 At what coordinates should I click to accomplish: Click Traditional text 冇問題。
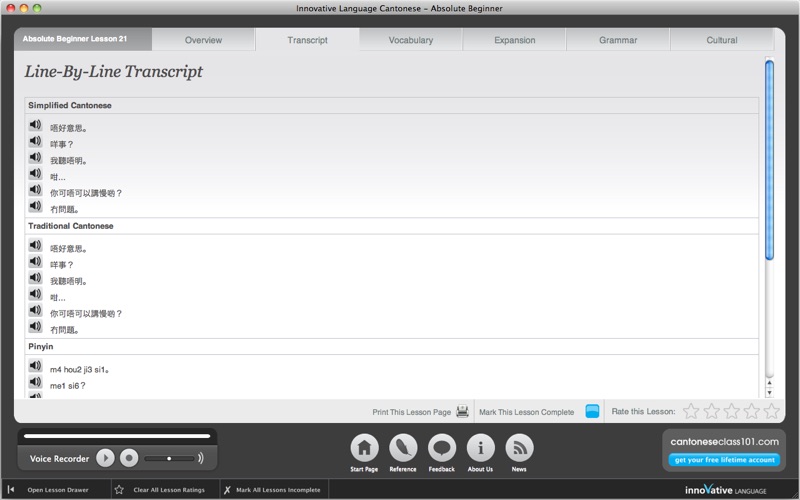click(x=65, y=330)
